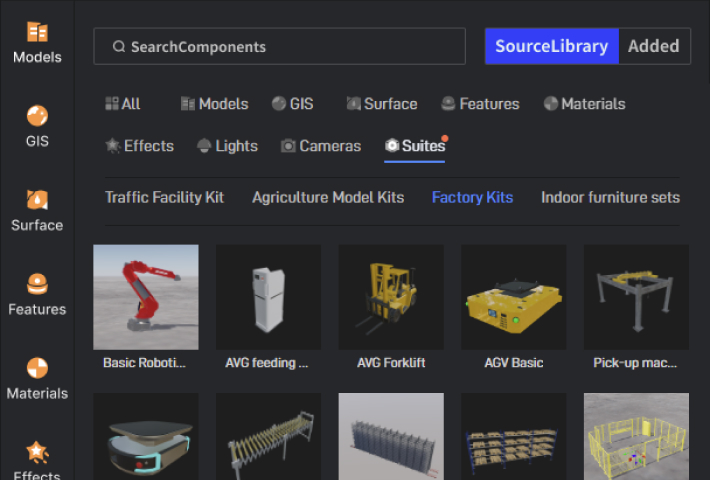Select the AVG feeding component thumbnail
The width and height of the screenshot is (710, 480).
click(x=269, y=297)
